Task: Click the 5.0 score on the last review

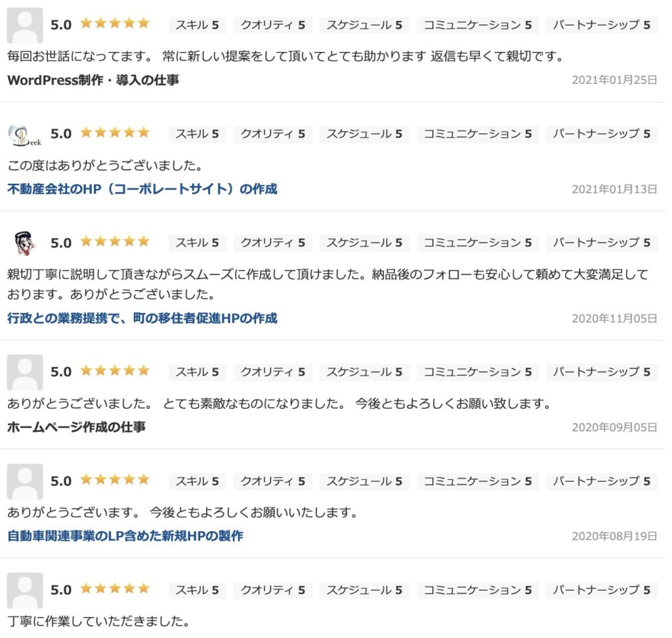Action: [x=61, y=590]
